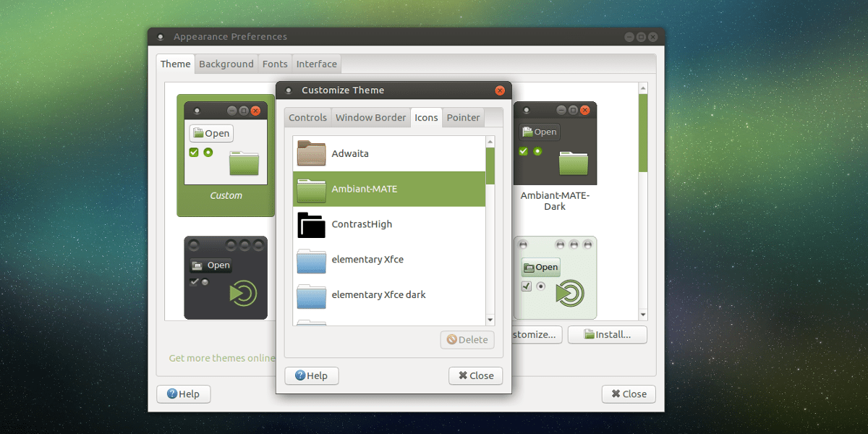Click the Open folder button in Custom preview

210,133
